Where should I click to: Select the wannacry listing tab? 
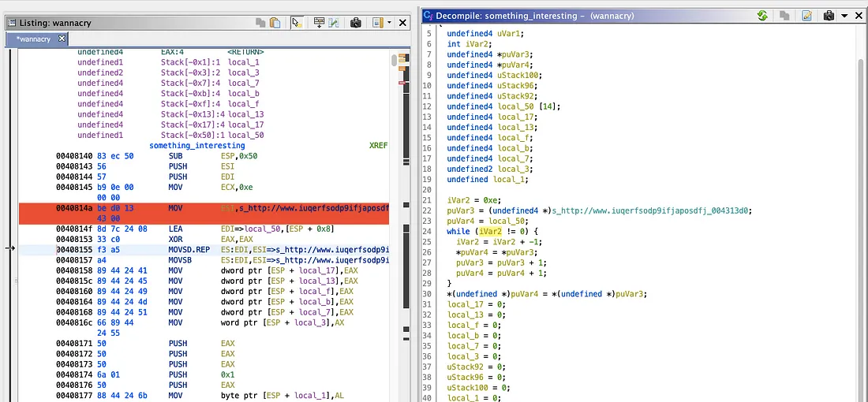pyautogui.click(x=33, y=39)
